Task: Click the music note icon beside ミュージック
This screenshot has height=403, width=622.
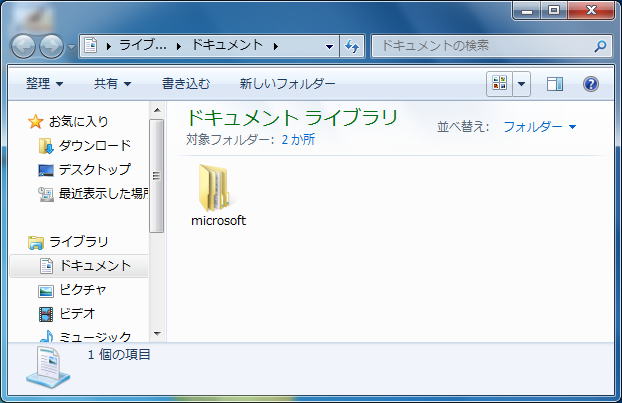Action: click(x=46, y=336)
